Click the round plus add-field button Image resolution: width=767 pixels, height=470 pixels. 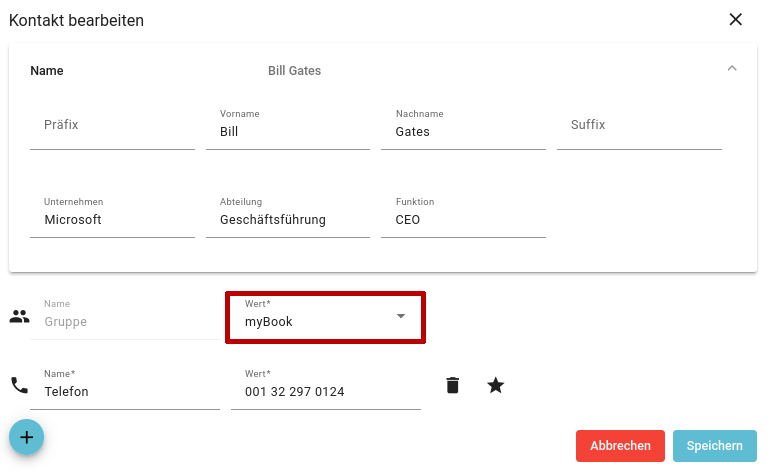[26, 437]
